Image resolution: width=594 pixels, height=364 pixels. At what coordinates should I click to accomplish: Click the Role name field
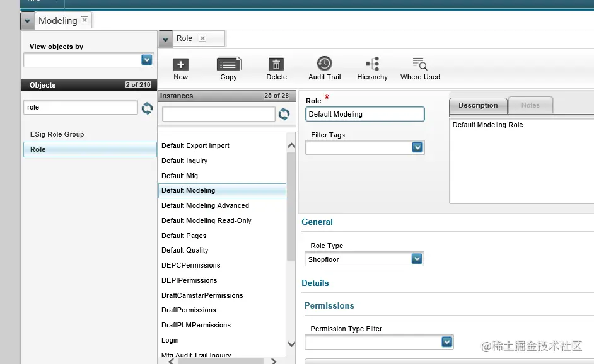click(x=365, y=114)
